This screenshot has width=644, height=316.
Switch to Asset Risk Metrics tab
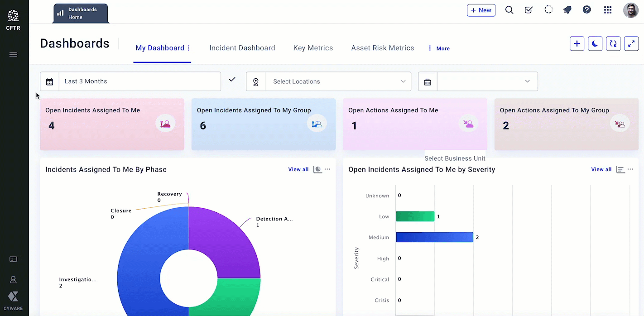pyautogui.click(x=382, y=48)
